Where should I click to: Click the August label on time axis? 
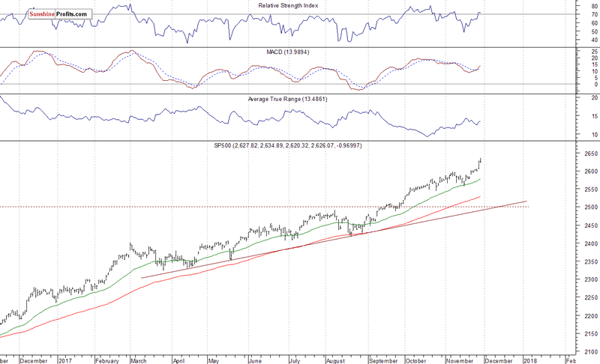(x=335, y=361)
